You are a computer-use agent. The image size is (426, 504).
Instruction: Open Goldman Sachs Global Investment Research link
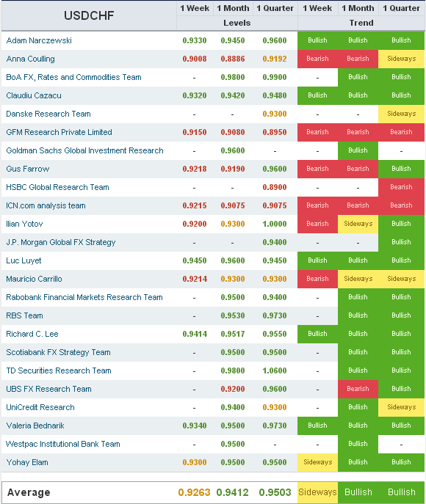84,150
